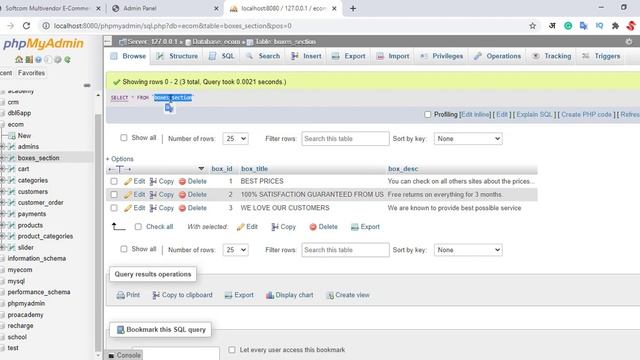The height and width of the screenshot is (360, 640).
Task: Click the With selected Delete icon
Action: 313,227
